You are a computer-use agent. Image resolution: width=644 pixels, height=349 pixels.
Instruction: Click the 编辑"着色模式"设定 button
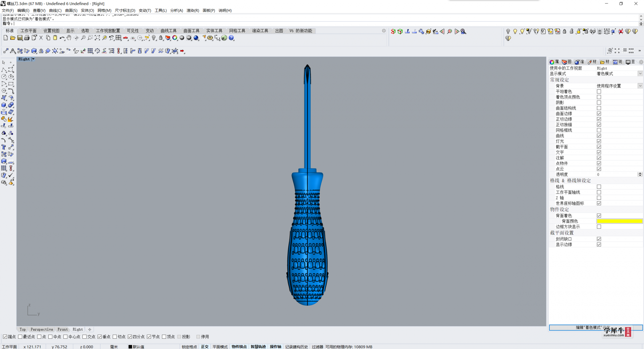[x=596, y=327]
